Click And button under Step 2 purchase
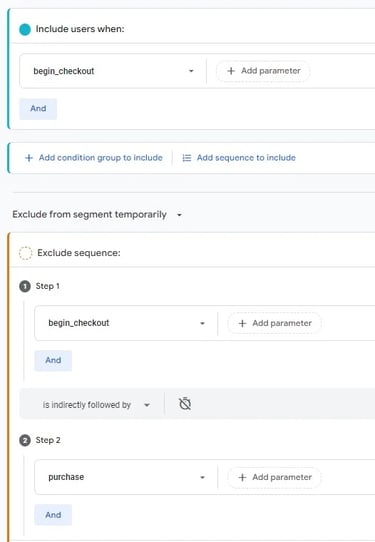The height and width of the screenshot is (542, 375). (x=53, y=515)
